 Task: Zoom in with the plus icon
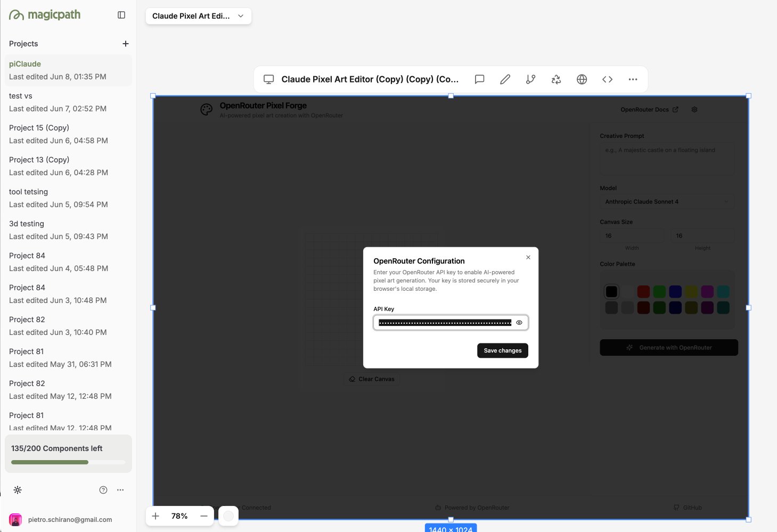tap(156, 516)
